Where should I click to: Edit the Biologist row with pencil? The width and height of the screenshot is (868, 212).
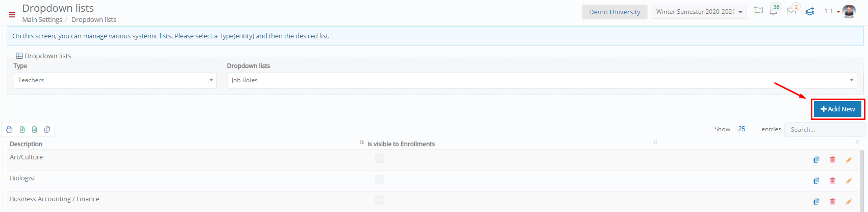coord(849,181)
